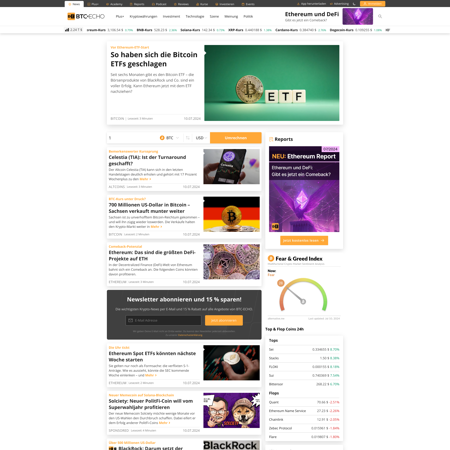Open the search magnifier icon
450x450 pixels.
click(x=380, y=16)
